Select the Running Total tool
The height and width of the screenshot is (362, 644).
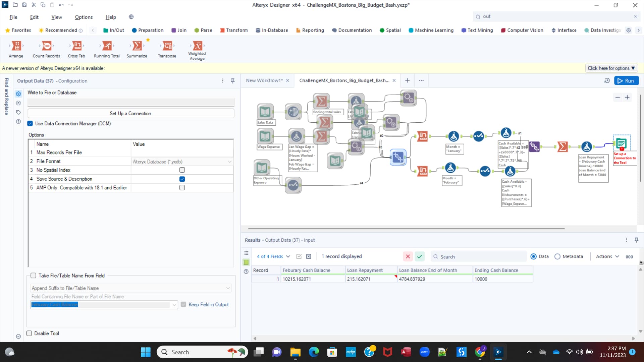[x=107, y=46]
